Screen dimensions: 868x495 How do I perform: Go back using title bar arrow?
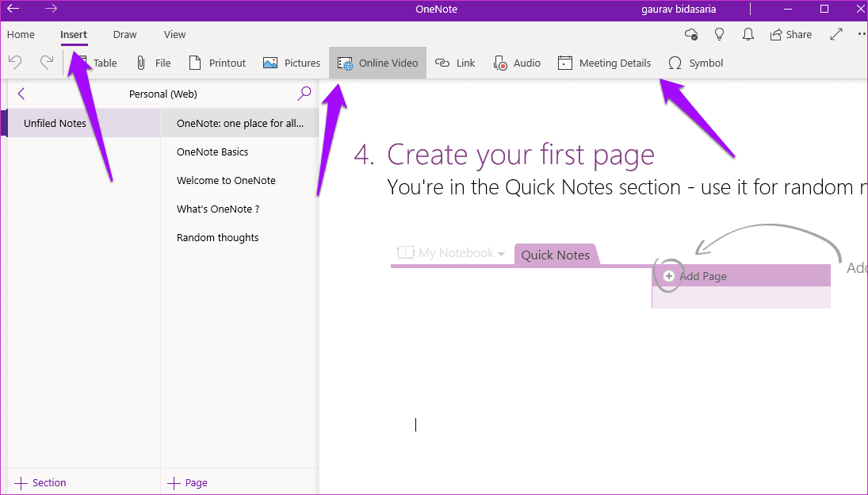click(13, 9)
